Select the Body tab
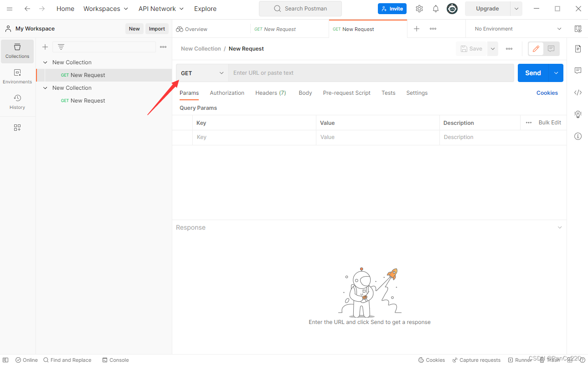 pos(305,93)
